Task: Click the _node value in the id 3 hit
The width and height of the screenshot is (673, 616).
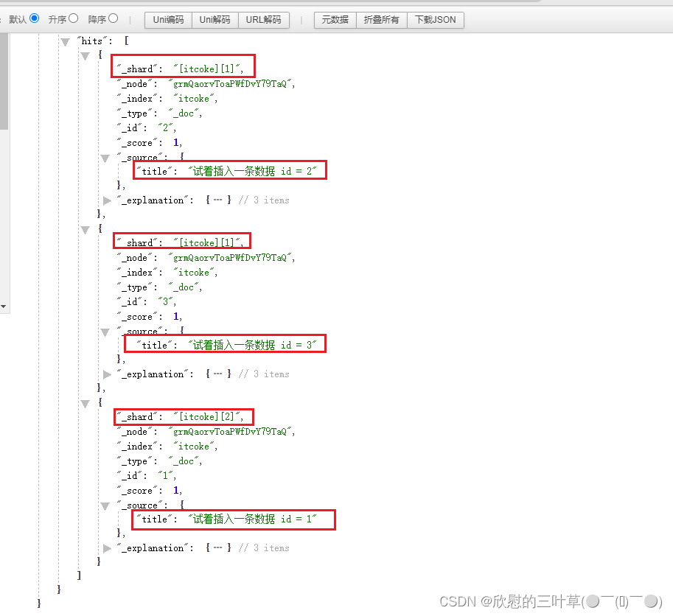Action: pyautogui.click(x=230, y=257)
